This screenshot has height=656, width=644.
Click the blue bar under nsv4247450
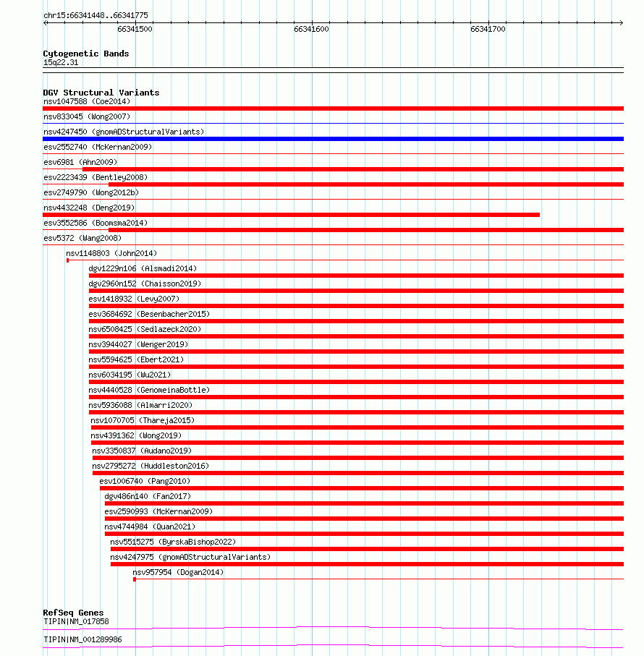coord(333,139)
